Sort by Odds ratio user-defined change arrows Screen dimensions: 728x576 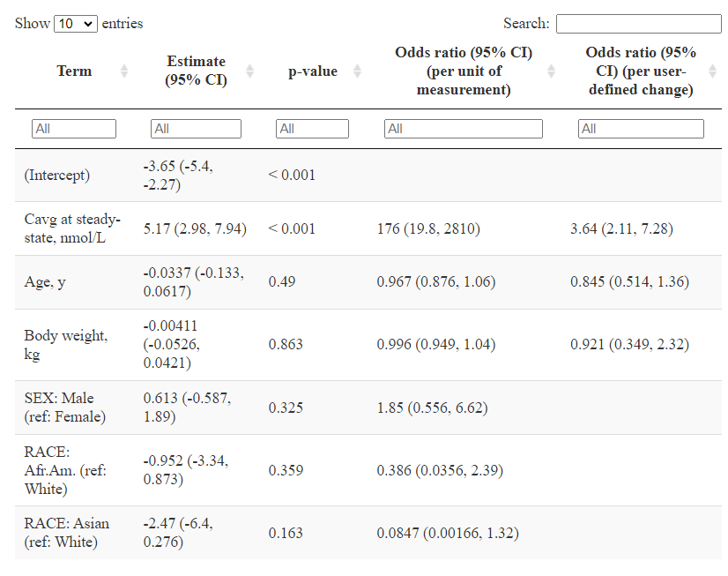(x=713, y=71)
